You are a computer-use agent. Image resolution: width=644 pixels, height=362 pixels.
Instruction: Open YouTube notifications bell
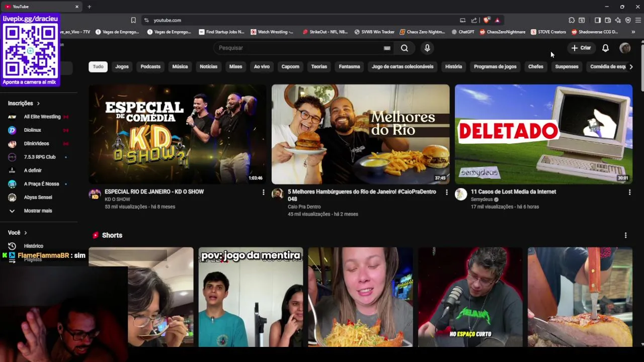[606, 48]
